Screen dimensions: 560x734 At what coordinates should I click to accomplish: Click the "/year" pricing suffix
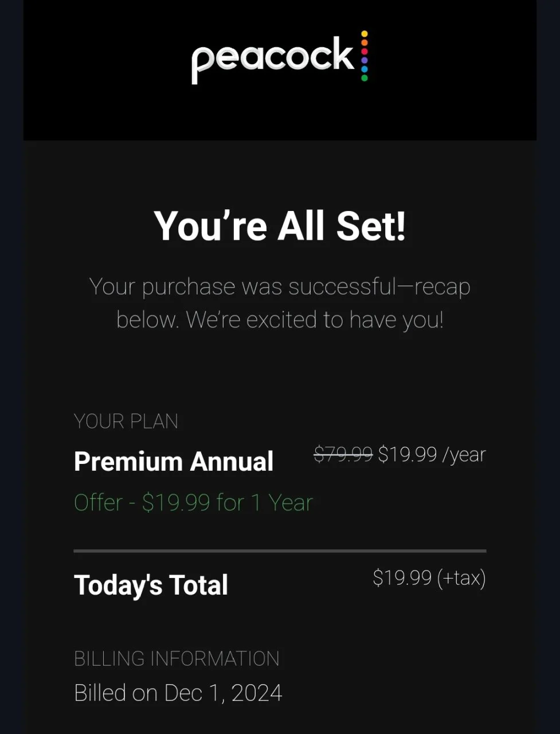[x=464, y=455]
